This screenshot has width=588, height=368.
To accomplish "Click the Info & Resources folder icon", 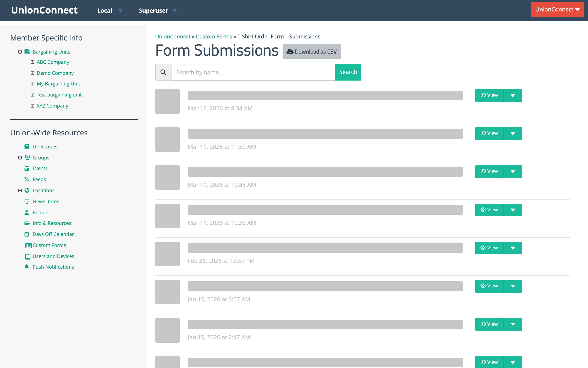I will [27, 223].
